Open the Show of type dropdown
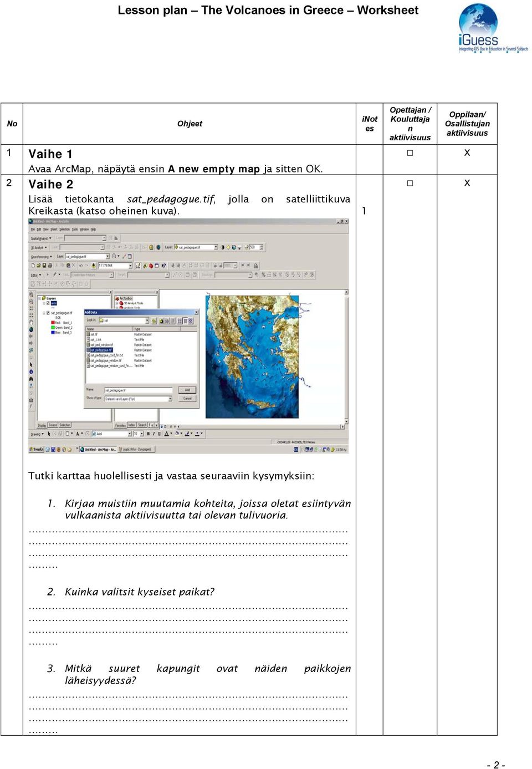532x769 pixels. [x=170, y=399]
